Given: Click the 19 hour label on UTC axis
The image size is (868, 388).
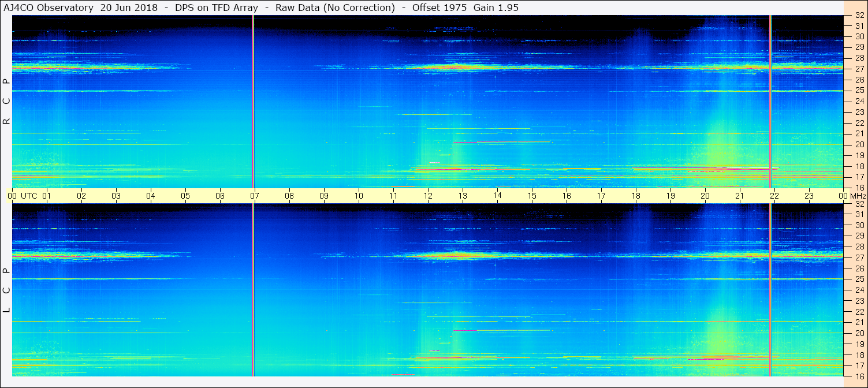Looking at the screenshot, I should tap(670, 196).
